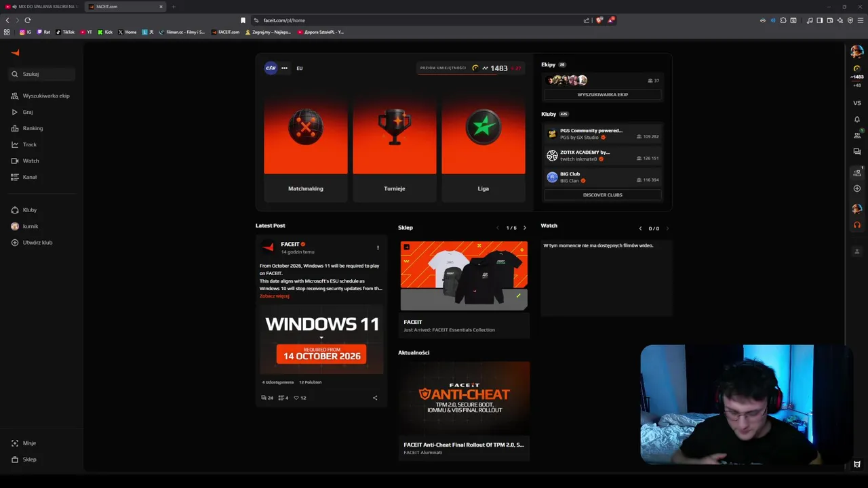Open the party lobby icon
The image size is (868, 488).
point(857,172)
